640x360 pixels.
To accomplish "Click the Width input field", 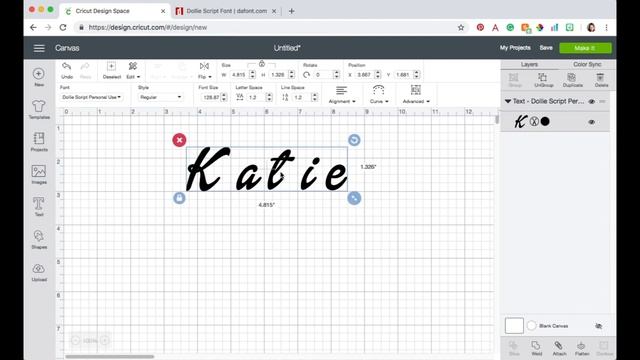I will 239,75.
